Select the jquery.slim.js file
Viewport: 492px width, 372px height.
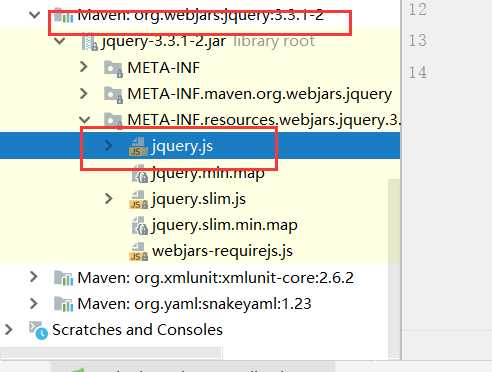[199, 199]
